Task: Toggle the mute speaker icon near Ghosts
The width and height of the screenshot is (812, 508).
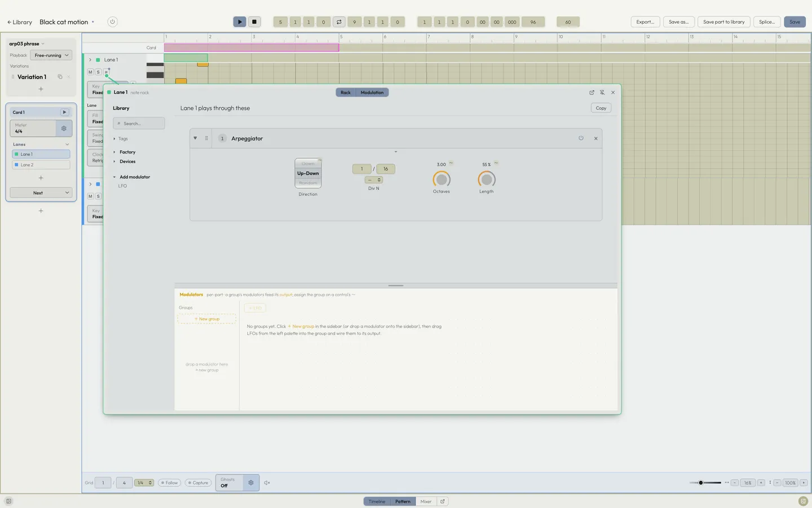Action: (267, 483)
